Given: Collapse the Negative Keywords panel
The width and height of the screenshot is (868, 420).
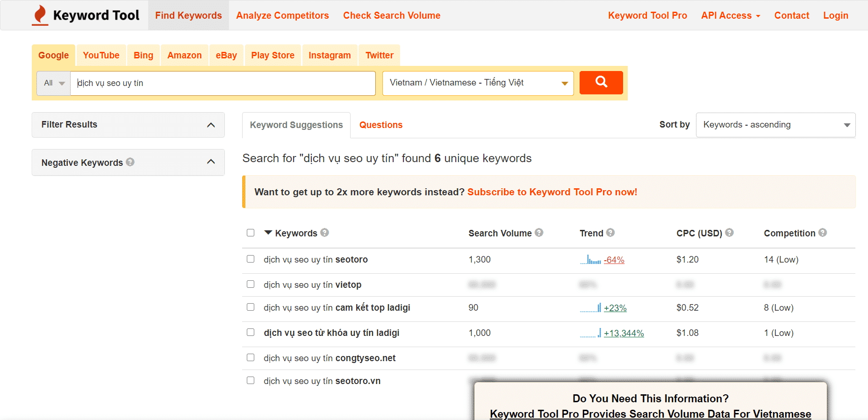Looking at the screenshot, I should pos(128,163).
